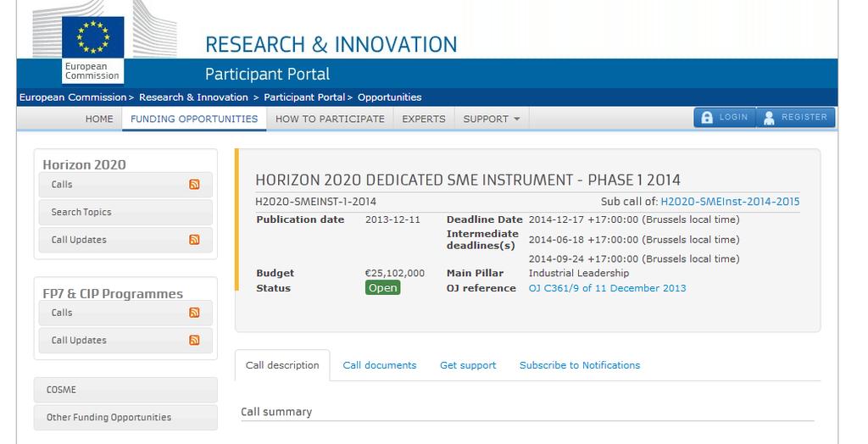Open RSS feed for FP7 & CIP Calls
The image size is (868, 444).
point(194,312)
